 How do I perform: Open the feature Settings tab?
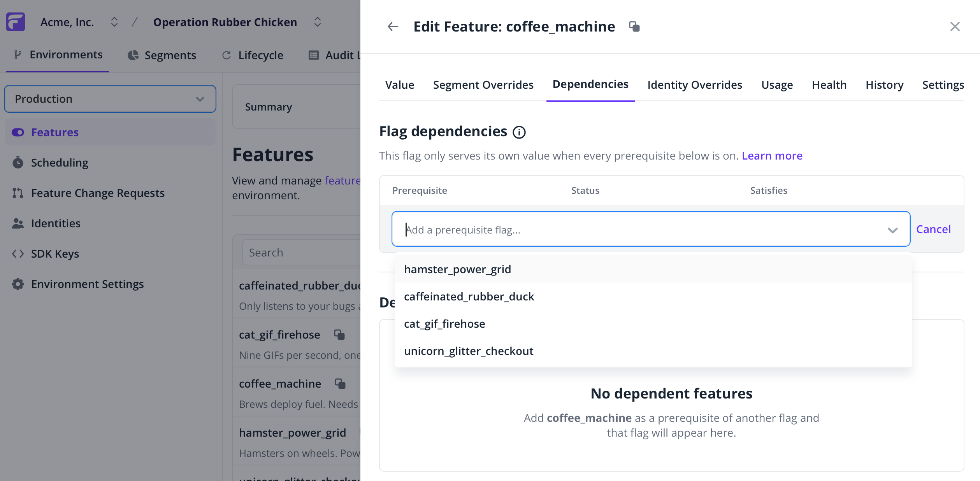pyautogui.click(x=943, y=85)
